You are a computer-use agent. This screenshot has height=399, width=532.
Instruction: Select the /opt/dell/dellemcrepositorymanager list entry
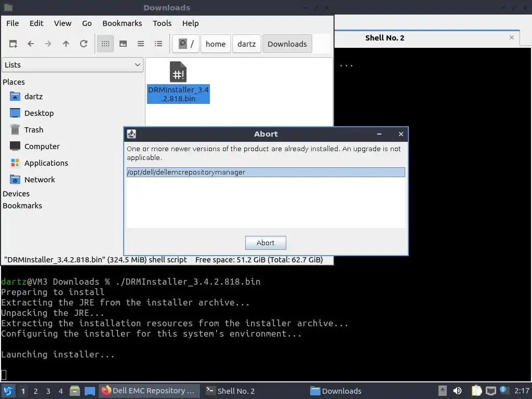265,172
